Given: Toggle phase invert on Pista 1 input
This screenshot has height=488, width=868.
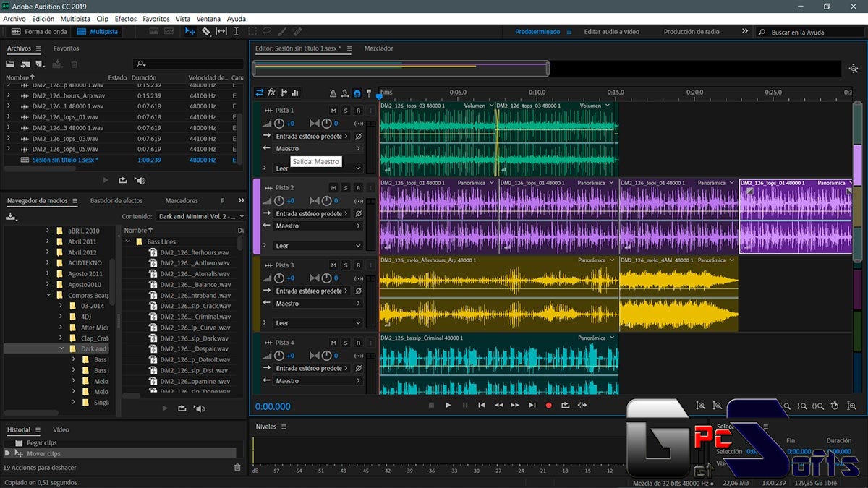Looking at the screenshot, I should tap(358, 136).
